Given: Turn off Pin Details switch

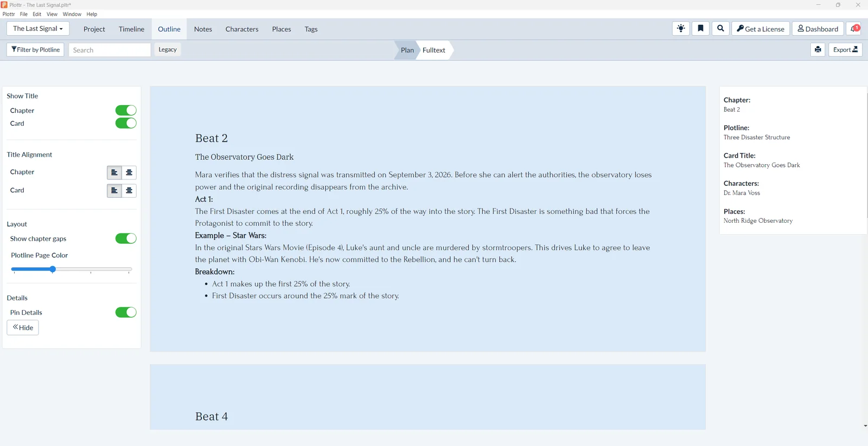Looking at the screenshot, I should (x=126, y=313).
